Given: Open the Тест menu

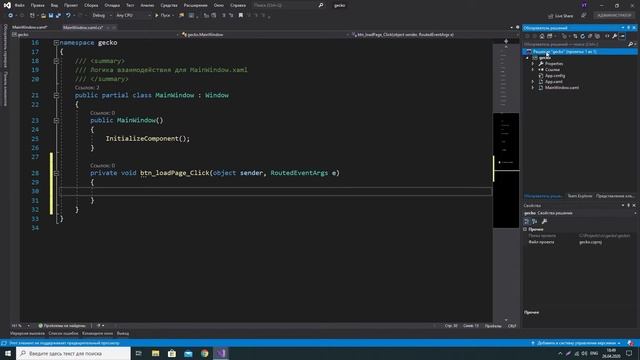Looking at the screenshot, I should point(130,5).
